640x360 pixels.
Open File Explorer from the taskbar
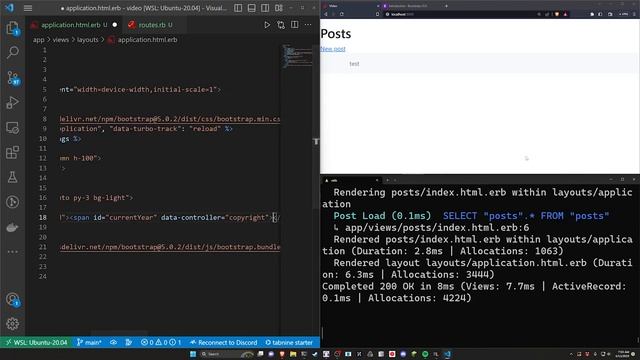click(293, 354)
